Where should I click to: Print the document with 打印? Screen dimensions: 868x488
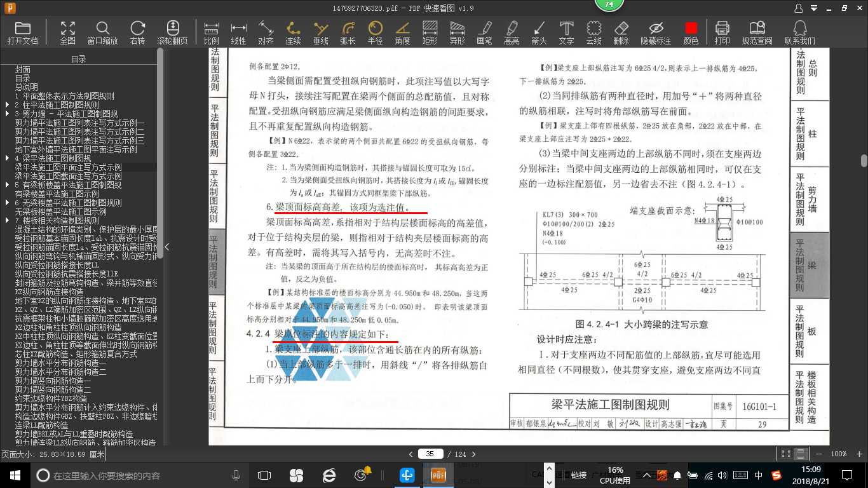click(722, 32)
